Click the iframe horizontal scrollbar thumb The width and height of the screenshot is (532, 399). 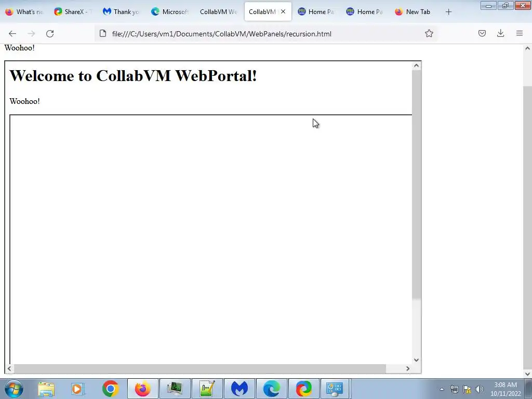200,368
